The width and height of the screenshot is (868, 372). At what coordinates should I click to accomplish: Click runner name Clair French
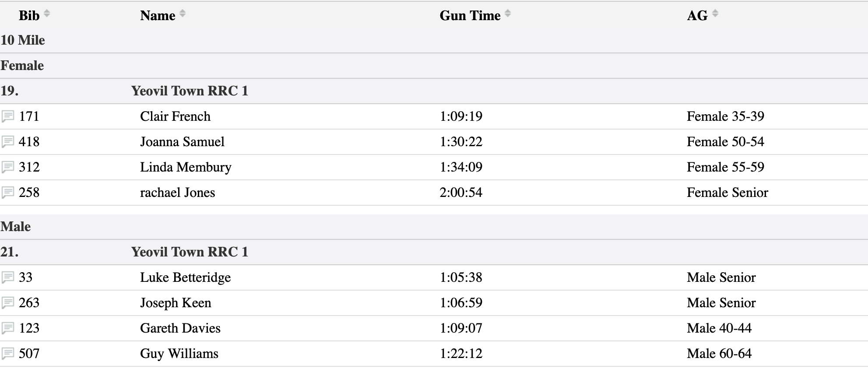(x=175, y=116)
